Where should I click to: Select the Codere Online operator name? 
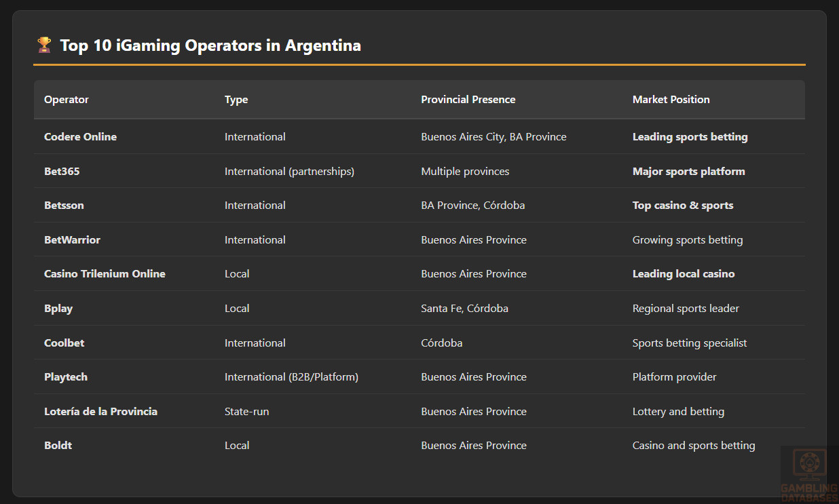tap(80, 137)
